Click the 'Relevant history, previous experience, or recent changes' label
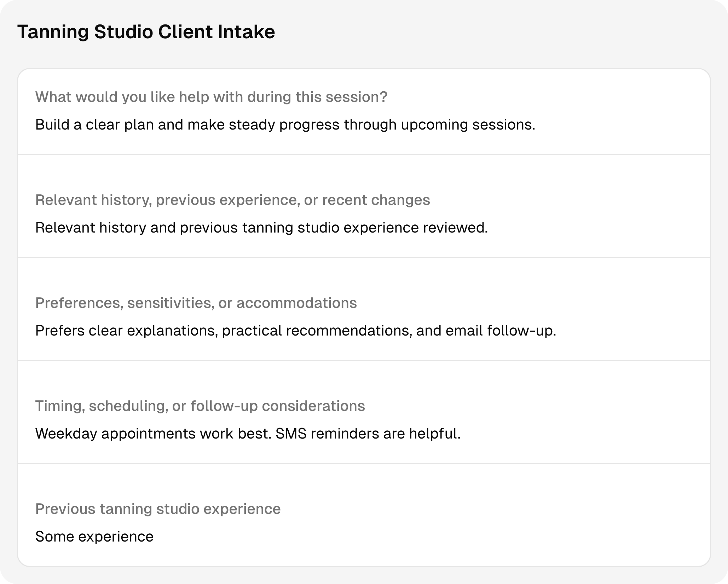The height and width of the screenshot is (584, 728). [x=233, y=200]
